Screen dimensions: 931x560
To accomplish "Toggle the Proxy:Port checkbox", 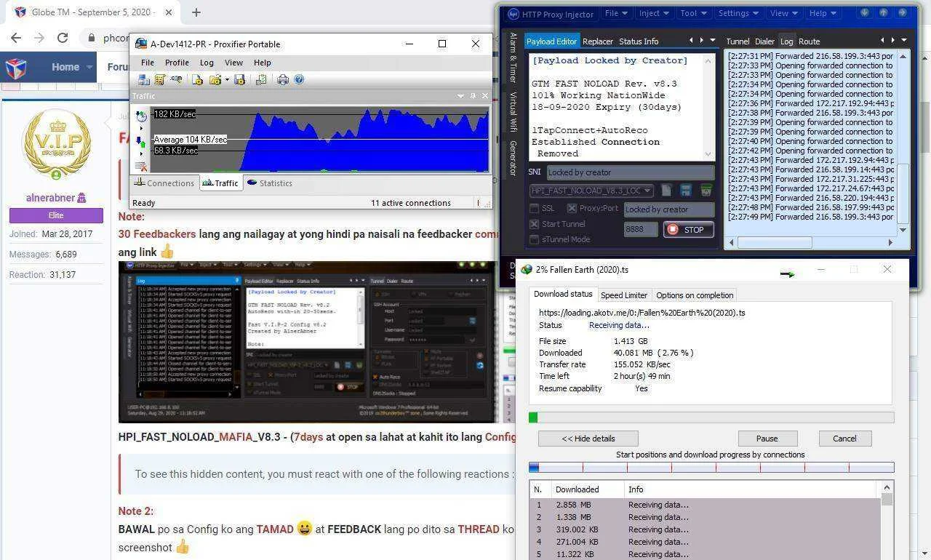I will click(x=572, y=209).
